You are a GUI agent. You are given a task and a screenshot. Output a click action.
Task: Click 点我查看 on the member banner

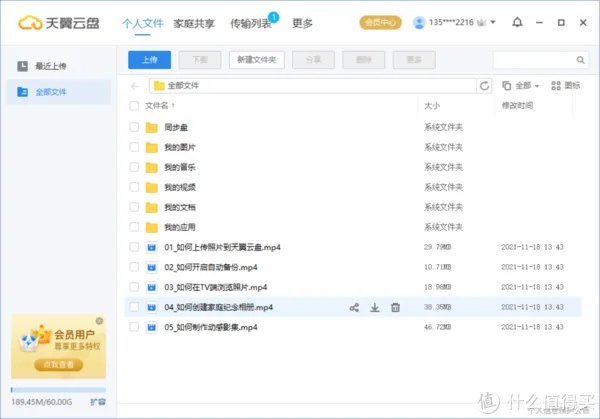coord(59,365)
